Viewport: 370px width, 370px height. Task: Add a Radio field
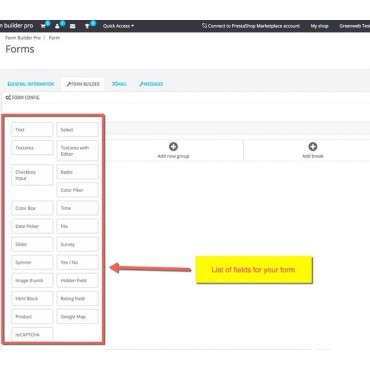[77, 172]
